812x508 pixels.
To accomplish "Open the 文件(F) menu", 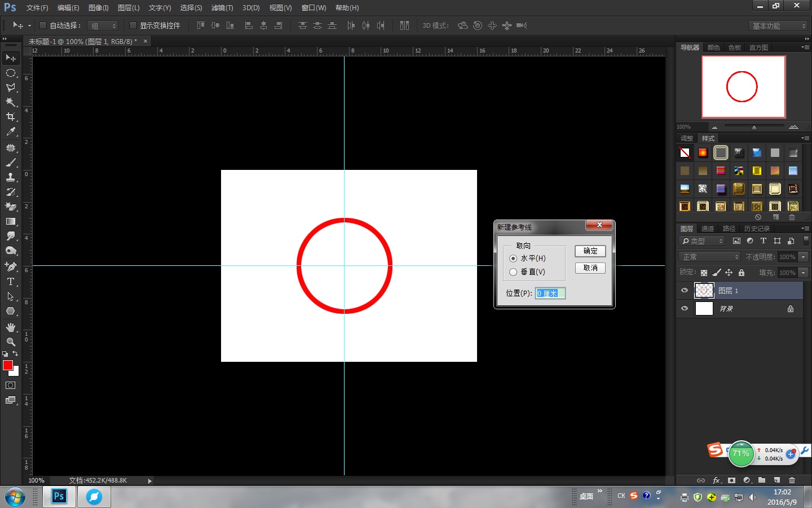I will [37, 8].
